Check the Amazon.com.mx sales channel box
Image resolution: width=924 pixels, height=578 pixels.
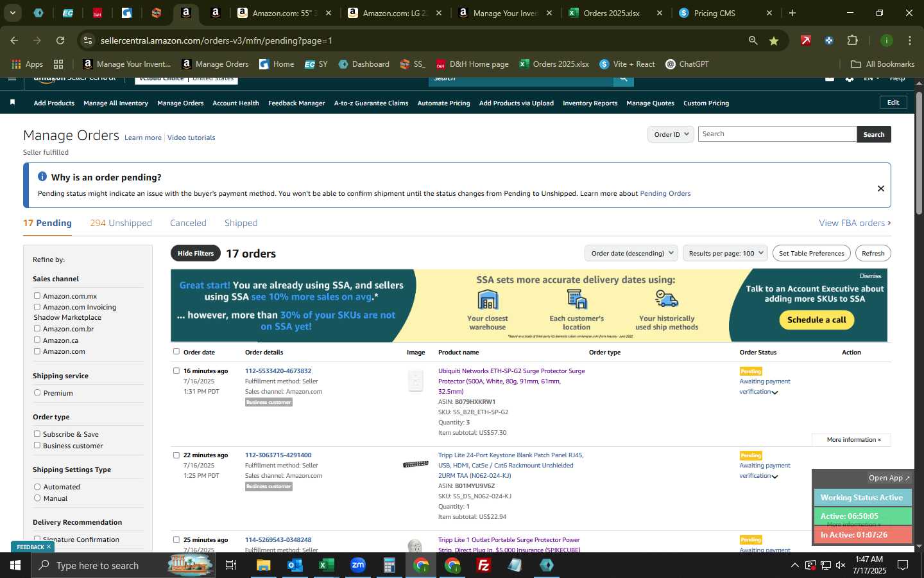tap(37, 295)
